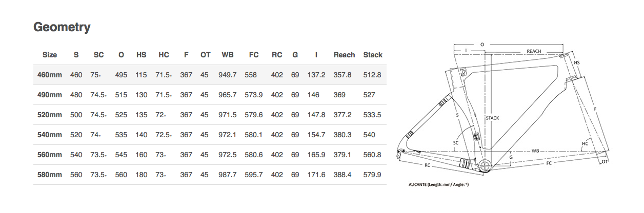Click the SC column header
This screenshot has height=213, width=644.
pyautogui.click(x=99, y=55)
